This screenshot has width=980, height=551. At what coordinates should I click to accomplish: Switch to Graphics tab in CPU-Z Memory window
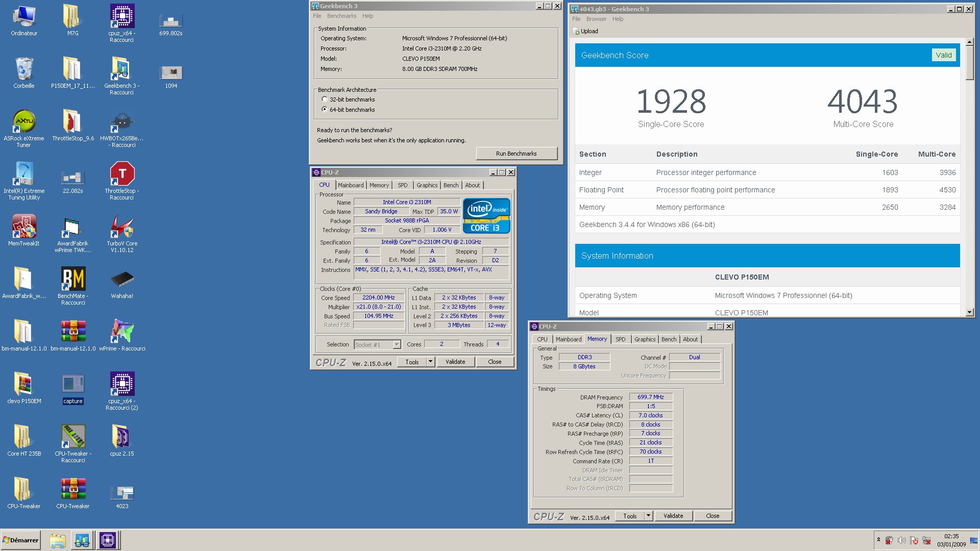(x=645, y=339)
